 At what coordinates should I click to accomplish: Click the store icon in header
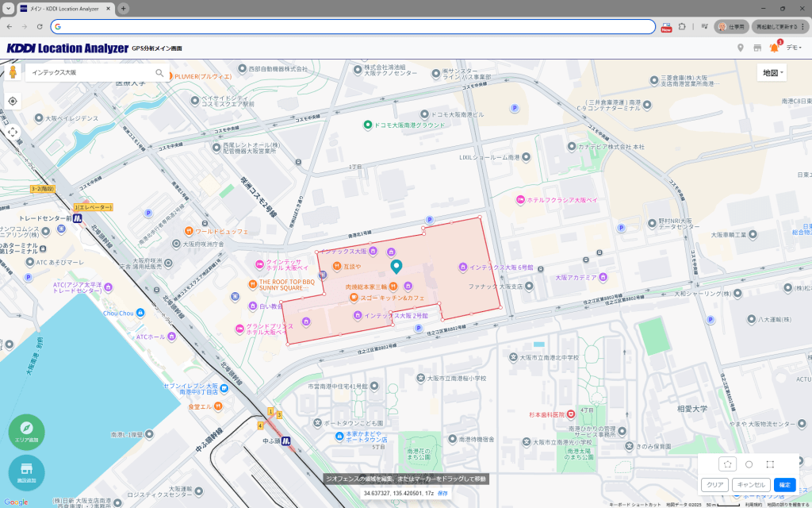click(757, 48)
